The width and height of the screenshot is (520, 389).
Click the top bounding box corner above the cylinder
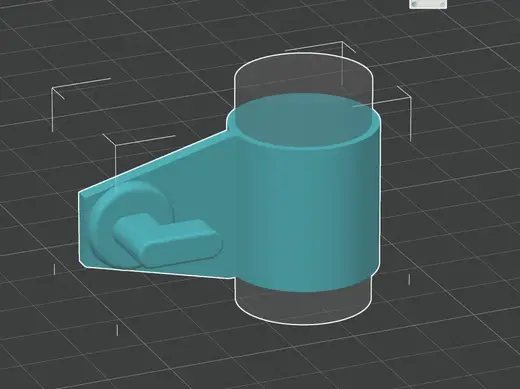click(x=342, y=43)
